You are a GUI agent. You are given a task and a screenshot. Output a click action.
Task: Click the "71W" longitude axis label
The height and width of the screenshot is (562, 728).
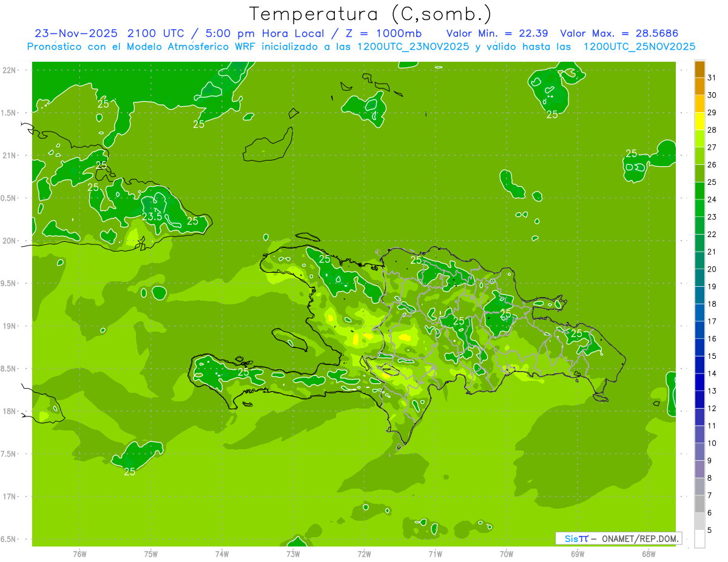tap(435, 554)
